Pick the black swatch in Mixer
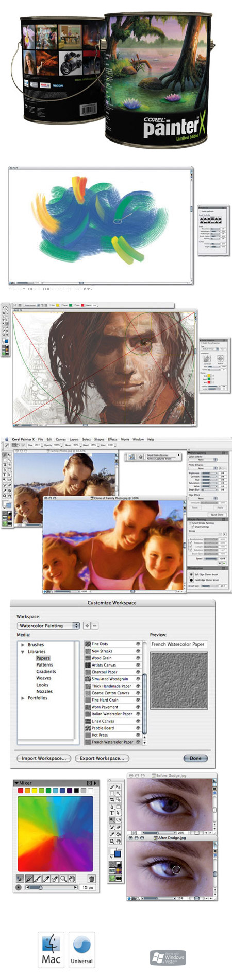Viewport: 232px width, 980px height. (76, 790)
